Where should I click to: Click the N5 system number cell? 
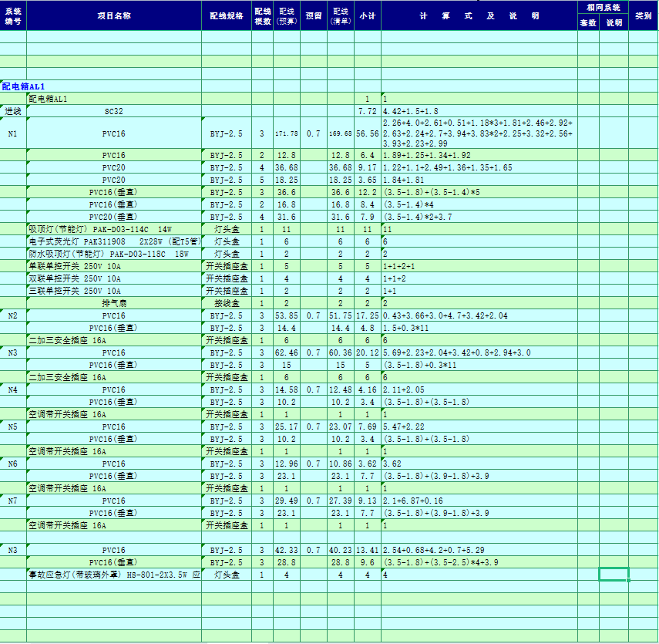pyautogui.click(x=13, y=427)
